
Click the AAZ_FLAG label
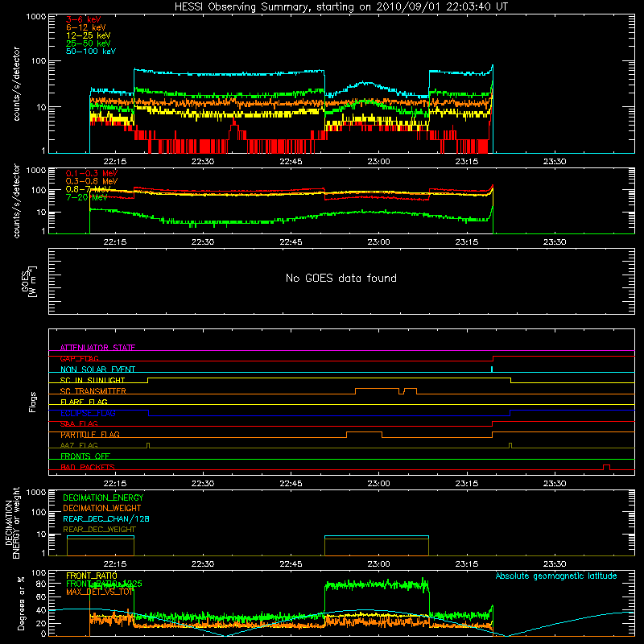pyautogui.click(x=79, y=445)
